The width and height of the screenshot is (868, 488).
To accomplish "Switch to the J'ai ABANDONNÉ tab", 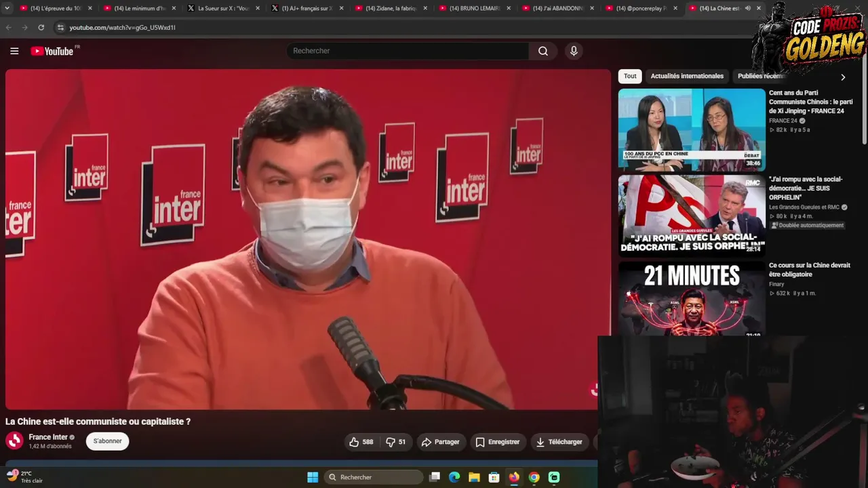I will coord(559,8).
